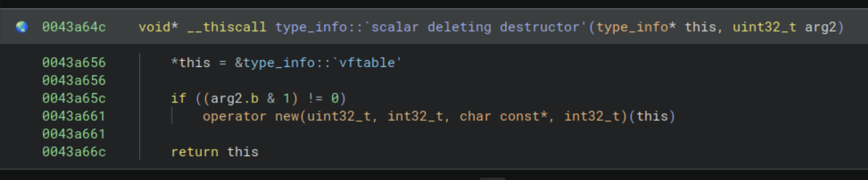Select line address 0043a66c

[74, 152]
